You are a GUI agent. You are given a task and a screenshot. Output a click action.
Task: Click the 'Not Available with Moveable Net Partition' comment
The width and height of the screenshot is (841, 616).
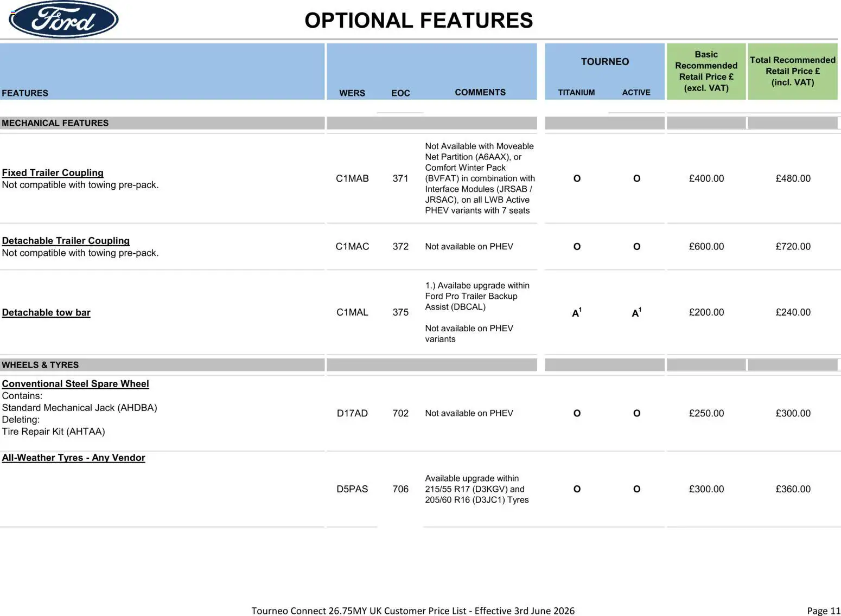pos(480,178)
